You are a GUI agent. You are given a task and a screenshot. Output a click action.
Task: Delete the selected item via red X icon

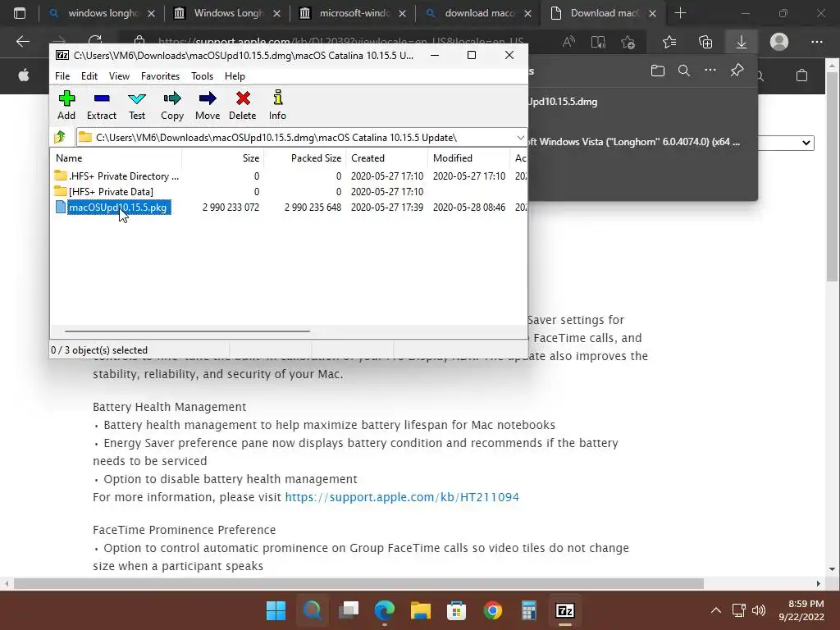pyautogui.click(x=243, y=105)
